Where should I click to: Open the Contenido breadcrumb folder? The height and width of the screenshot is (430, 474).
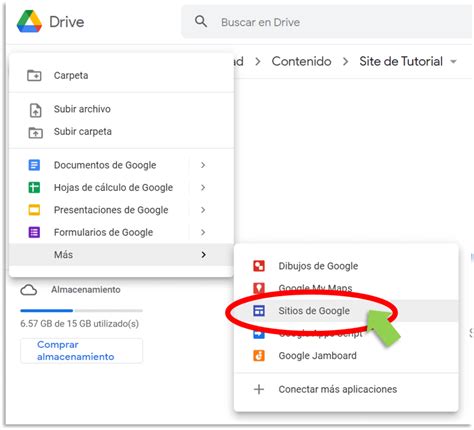coord(301,61)
